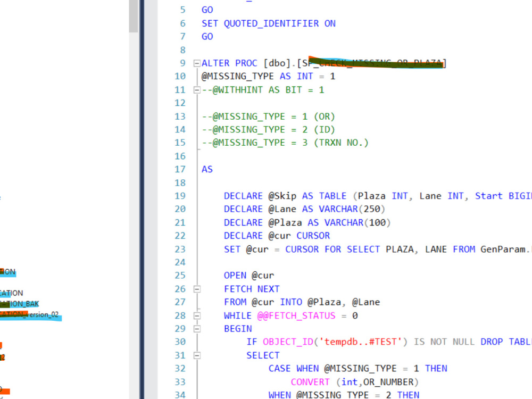Viewport: 532px width, 399px height.
Task: Click the GO statement on line 7
Action: [207, 37]
